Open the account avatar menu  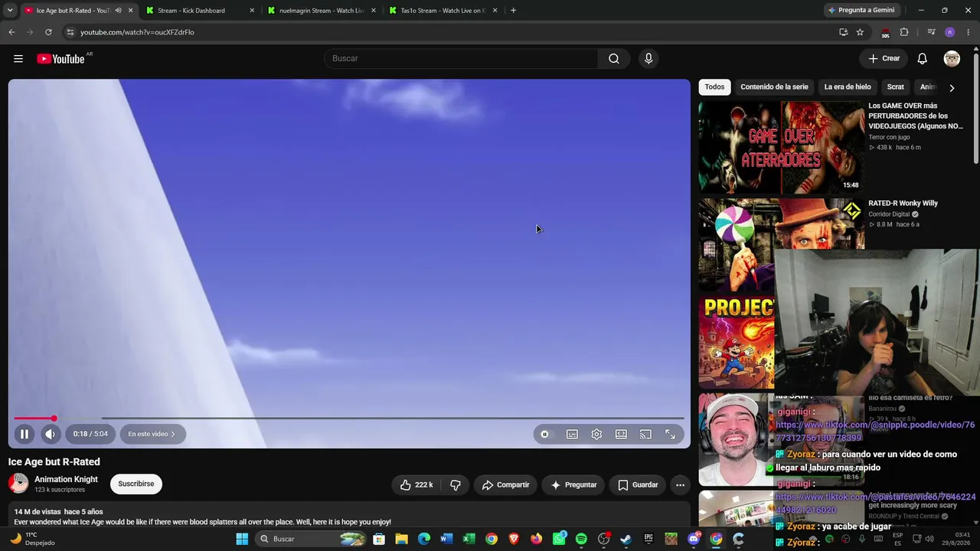(x=952, y=59)
